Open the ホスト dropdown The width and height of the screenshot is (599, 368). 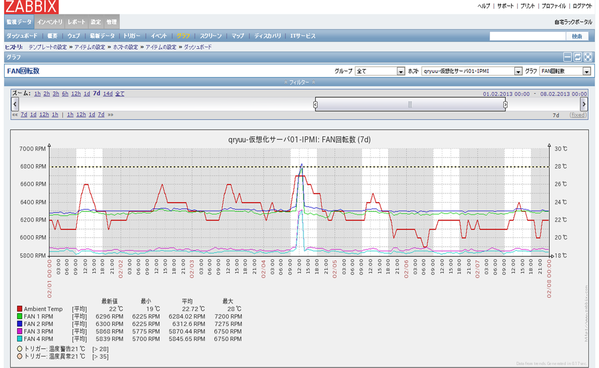point(472,71)
